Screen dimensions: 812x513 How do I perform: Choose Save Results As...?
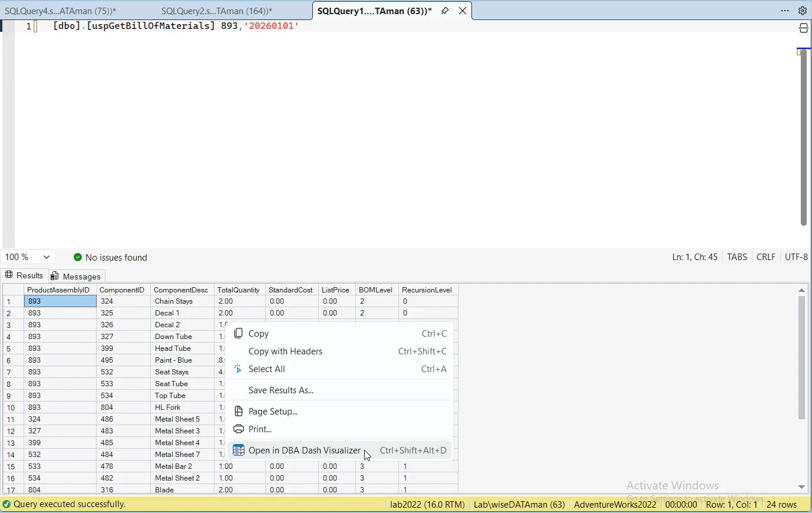pyautogui.click(x=340, y=390)
